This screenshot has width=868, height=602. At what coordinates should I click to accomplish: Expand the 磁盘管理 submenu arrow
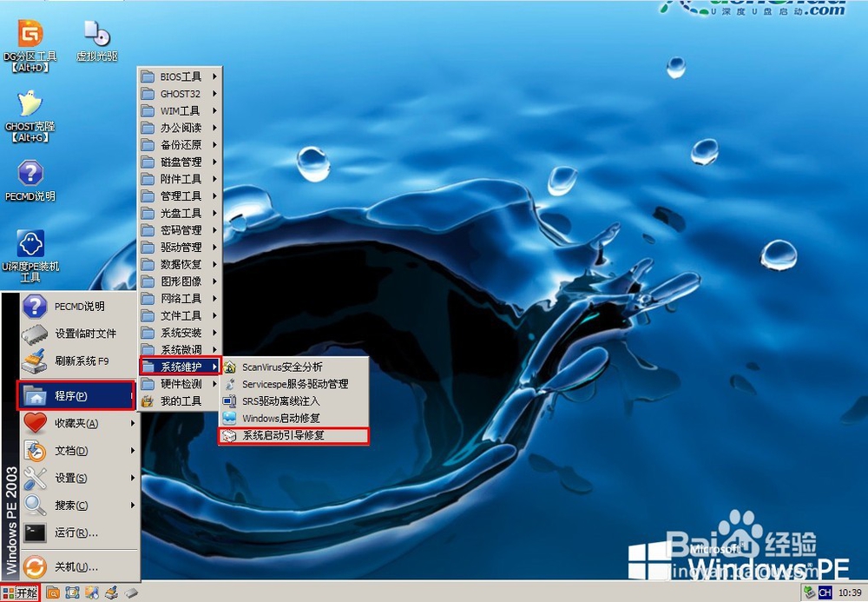tap(214, 162)
